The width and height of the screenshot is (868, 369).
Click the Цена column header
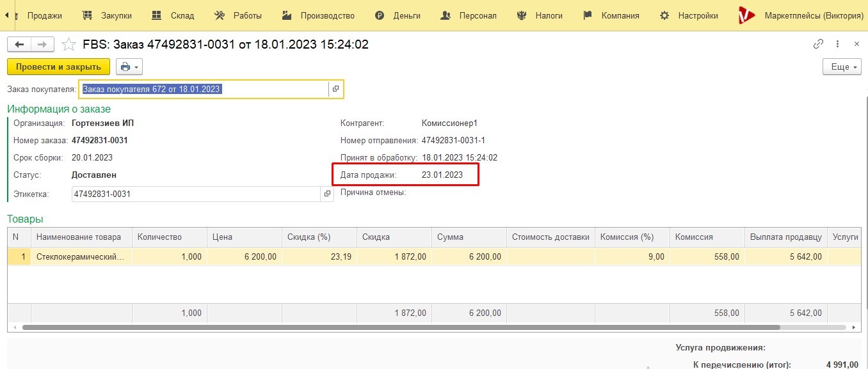point(245,237)
